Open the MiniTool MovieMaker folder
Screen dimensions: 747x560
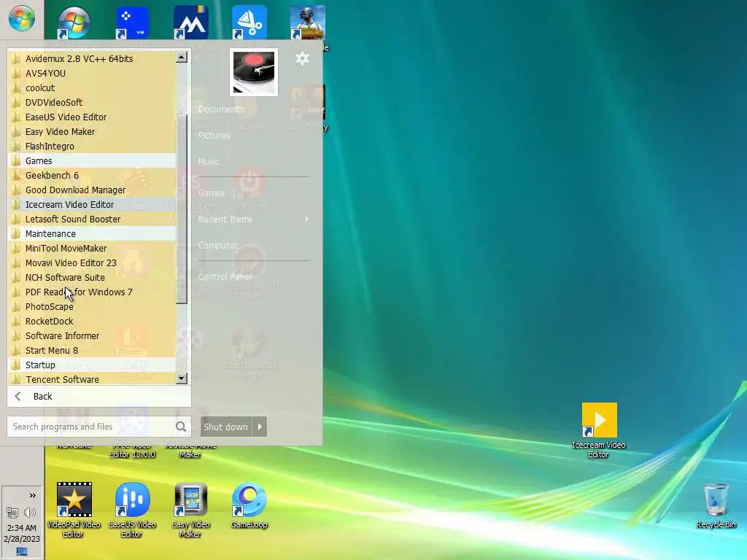pyautogui.click(x=92, y=248)
